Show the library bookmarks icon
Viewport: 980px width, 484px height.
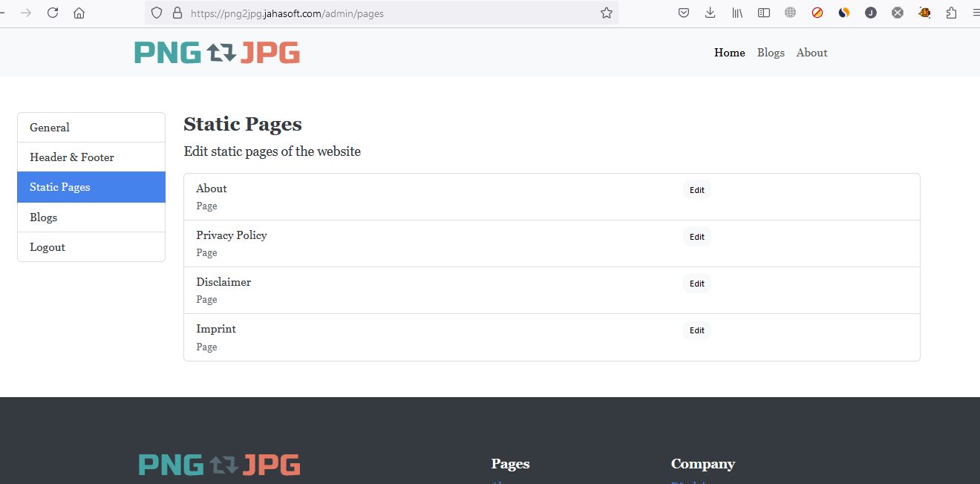pos(737,13)
